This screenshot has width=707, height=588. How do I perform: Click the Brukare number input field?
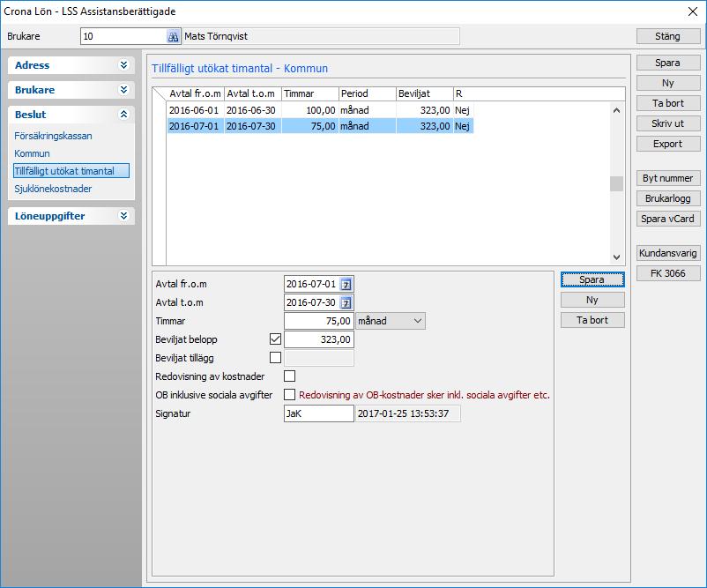click(123, 36)
